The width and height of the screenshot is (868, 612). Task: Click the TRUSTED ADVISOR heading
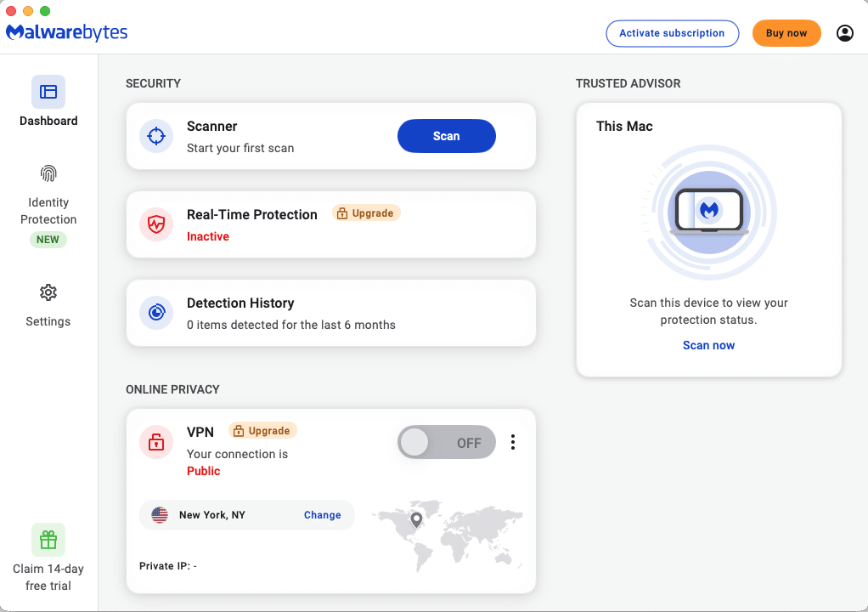pyautogui.click(x=628, y=83)
